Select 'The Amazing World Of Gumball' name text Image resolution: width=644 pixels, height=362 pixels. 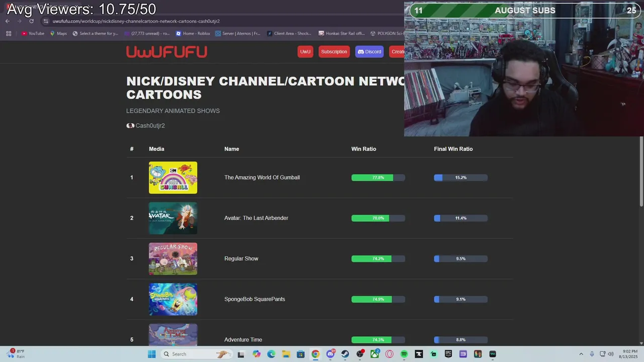262,177
